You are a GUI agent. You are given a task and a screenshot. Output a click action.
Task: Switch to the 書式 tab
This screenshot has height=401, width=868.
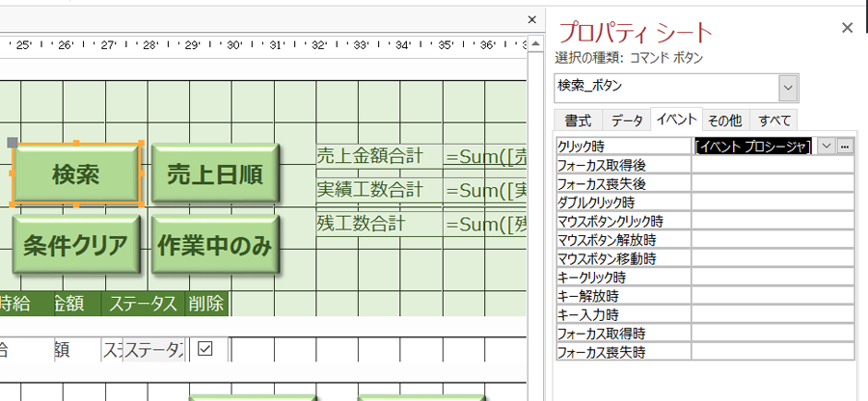(x=579, y=120)
